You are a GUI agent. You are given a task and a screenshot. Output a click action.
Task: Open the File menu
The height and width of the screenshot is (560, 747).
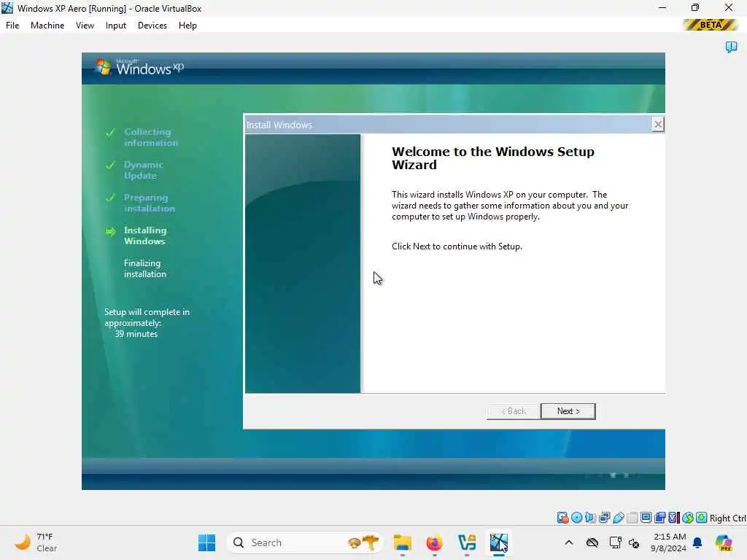[x=12, y=26]
